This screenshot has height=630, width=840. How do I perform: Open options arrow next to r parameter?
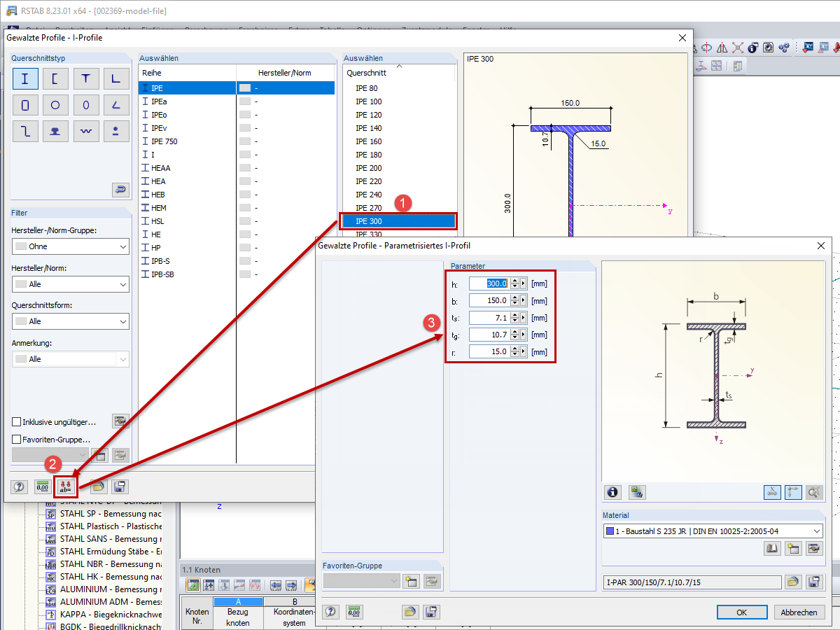[524, 352]
